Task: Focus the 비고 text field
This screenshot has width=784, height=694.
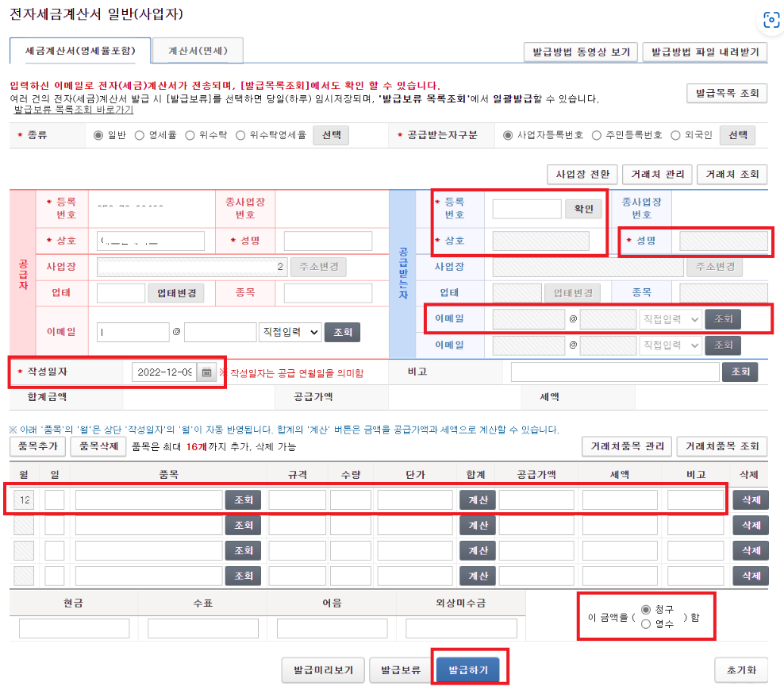Action: click(614, 372)
